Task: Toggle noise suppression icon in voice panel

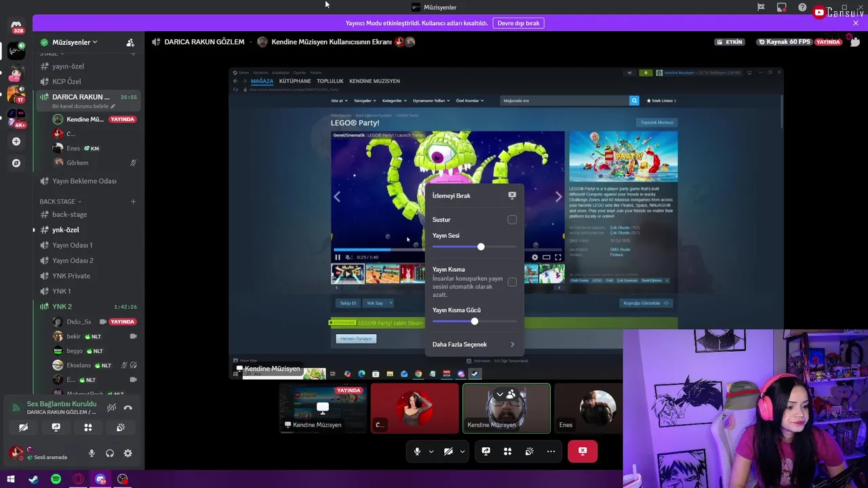Action: [111, 408]
